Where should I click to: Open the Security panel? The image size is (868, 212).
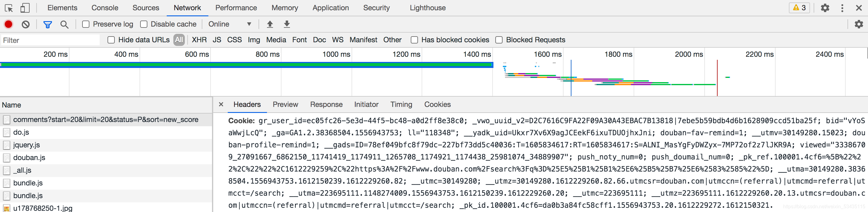pos(376,8)
